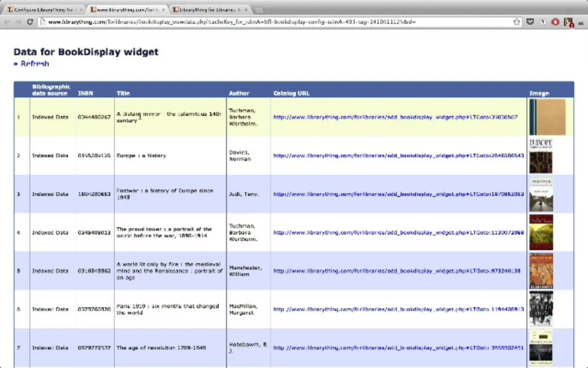The height and width of the screenshot is (368, 588).
Task: Click 'Data for BookDisplay widget' heading
Action: (86, 52)
